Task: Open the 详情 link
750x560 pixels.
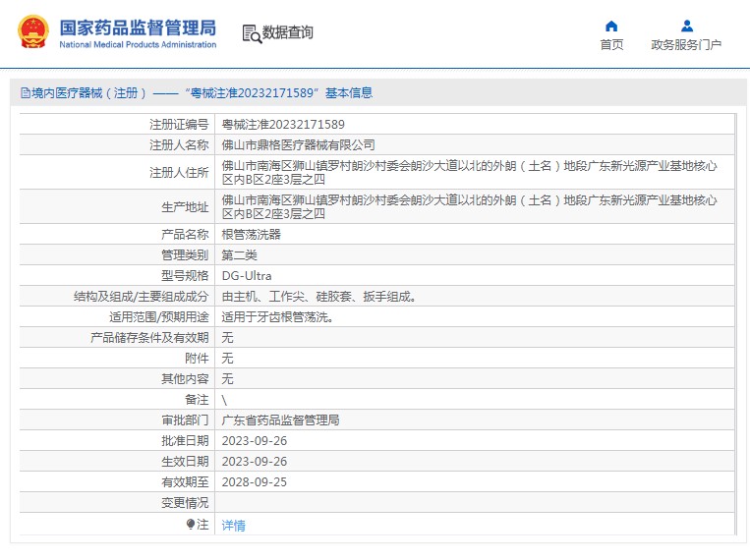Action: click(233, 526)
